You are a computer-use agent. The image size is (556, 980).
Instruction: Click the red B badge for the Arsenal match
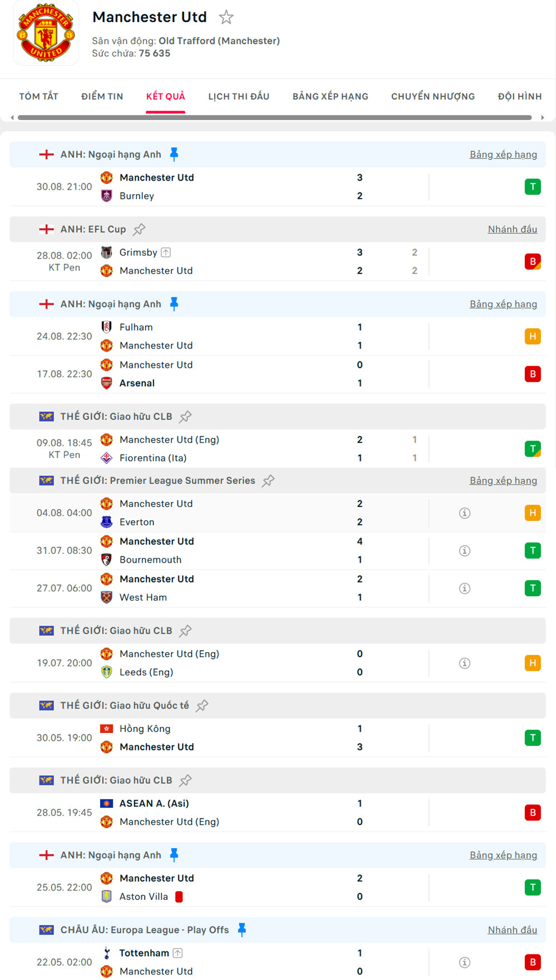click(x=533, y=374)
